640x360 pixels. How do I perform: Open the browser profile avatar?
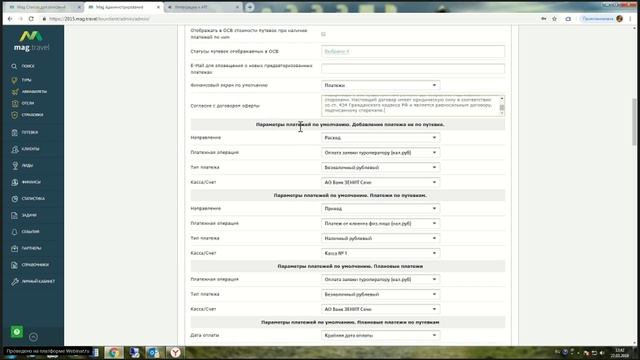point(620,19)
